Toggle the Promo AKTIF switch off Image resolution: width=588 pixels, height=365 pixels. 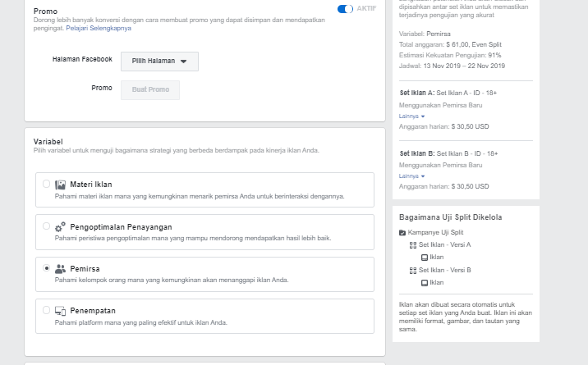pos(345,9)
